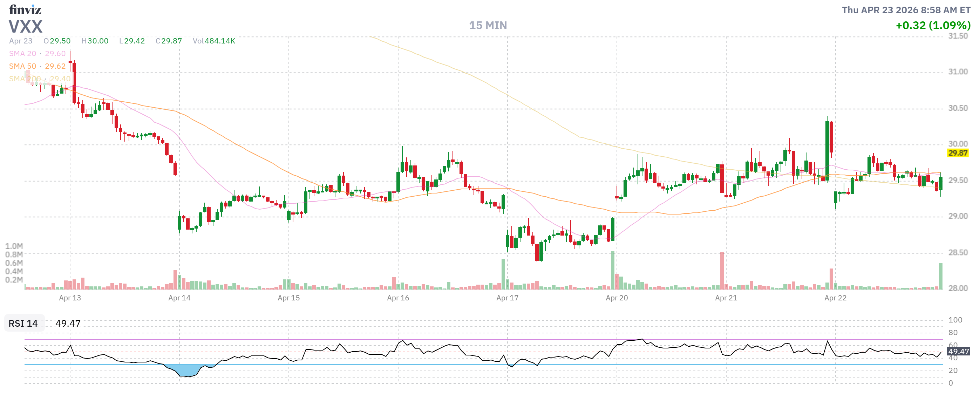Image resolution: width=980 pixels, height=394 pixels.
Task: Click the dark 49.47 RSI value tag
Action: pyautogui.click(x=958, y=351)
